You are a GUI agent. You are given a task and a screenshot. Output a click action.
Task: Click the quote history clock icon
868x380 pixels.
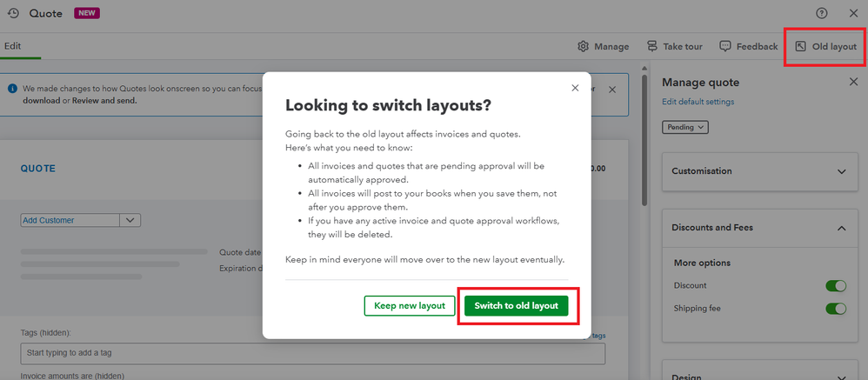13,13
